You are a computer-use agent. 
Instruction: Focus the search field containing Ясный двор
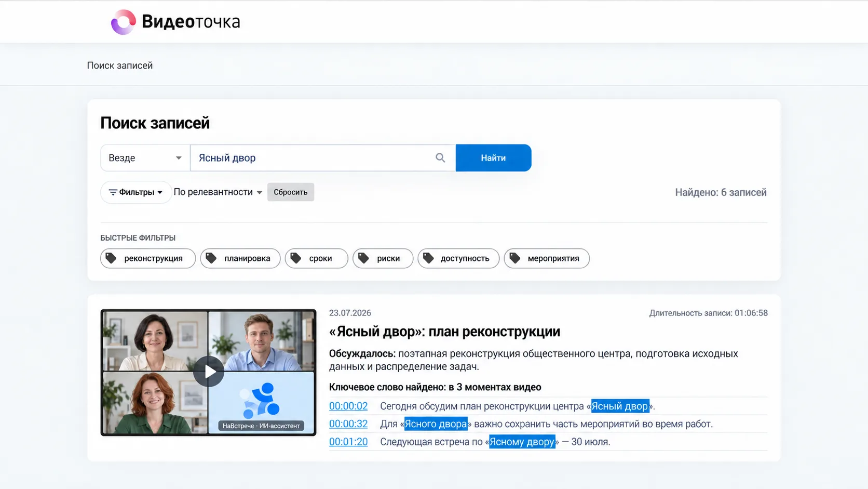[323, 157]
